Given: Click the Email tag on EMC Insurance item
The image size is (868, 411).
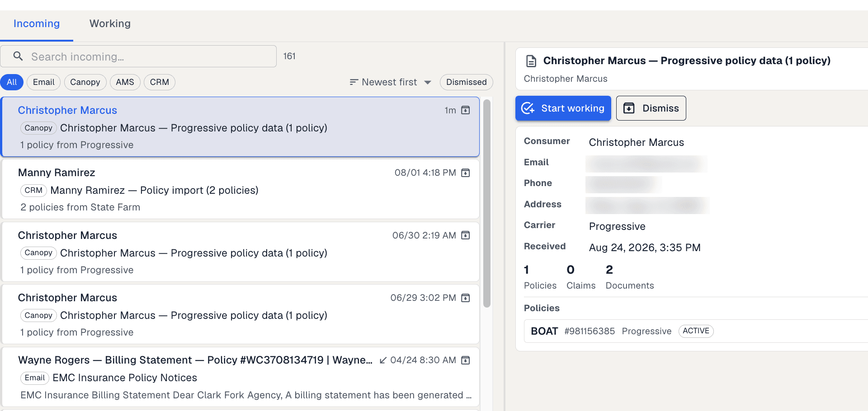Looking at the screenshot, I should (35, 378).
